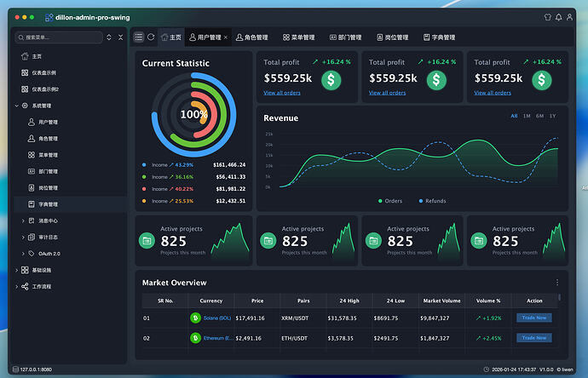Click the server icon beside 127.0.0.1:8080
This screenshot has height=378, width=588.
coord(15,369)
